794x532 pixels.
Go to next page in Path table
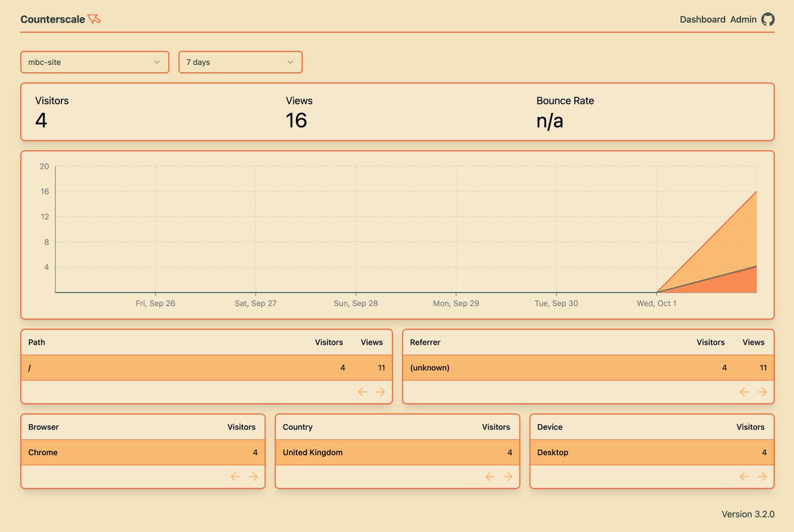[380, 392]
